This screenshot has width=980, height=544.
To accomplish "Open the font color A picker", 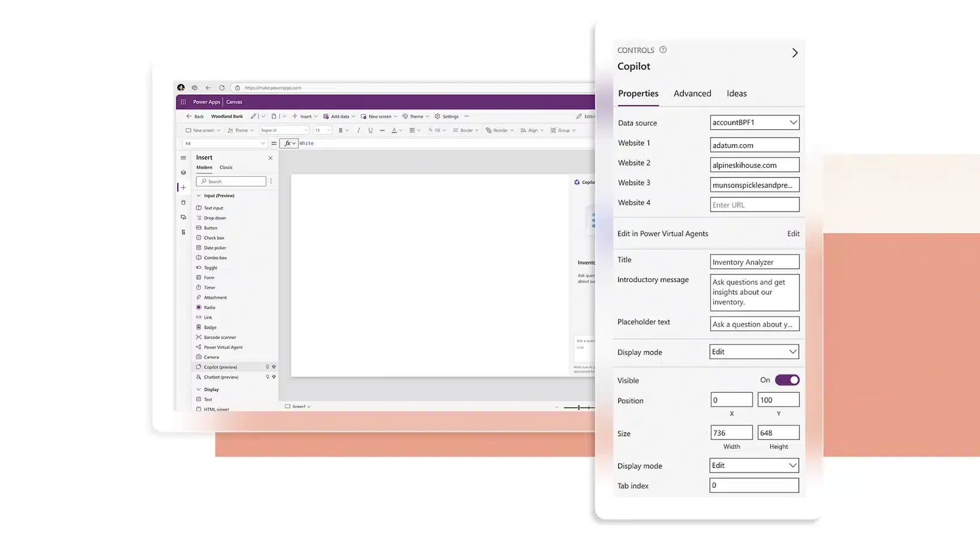I will (396, 130).
